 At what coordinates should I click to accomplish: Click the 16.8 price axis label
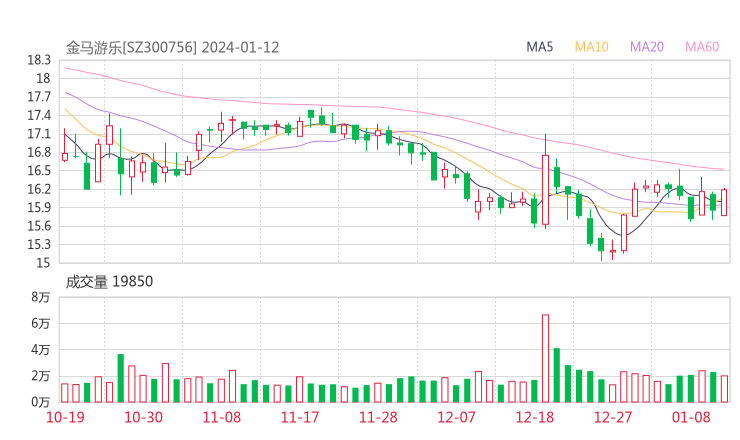coord(39,152)
